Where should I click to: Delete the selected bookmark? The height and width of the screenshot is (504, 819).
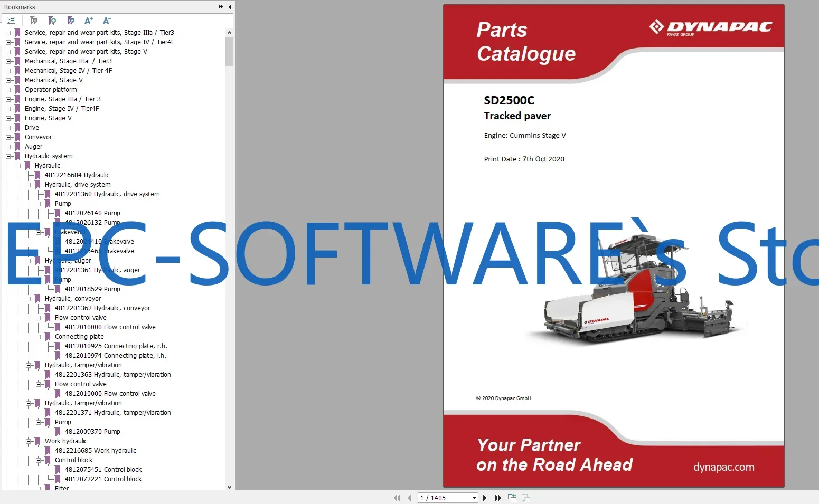coord(34,21)
